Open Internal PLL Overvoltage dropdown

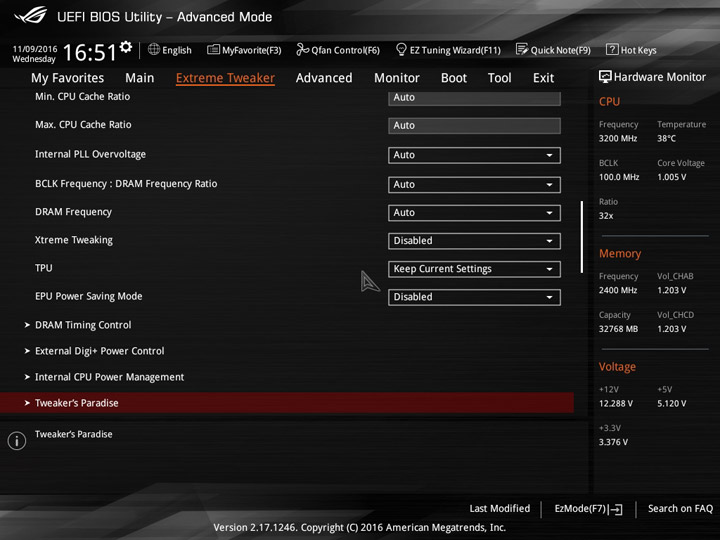pyautogui.click(x=474, y=155)
